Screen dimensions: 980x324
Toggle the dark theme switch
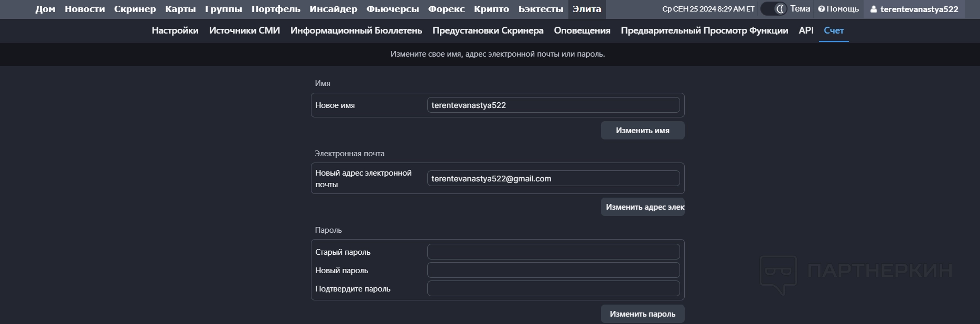(x=774, y=9)
